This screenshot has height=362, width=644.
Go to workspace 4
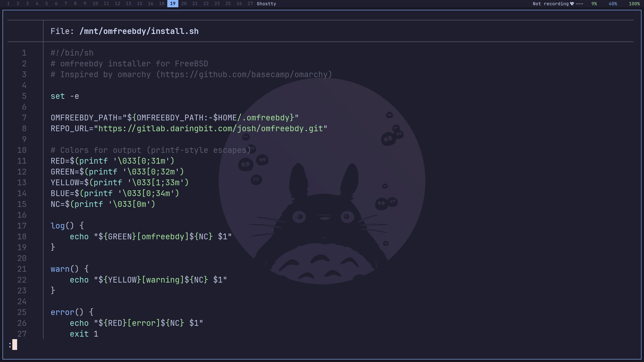(x=37, y=4)
